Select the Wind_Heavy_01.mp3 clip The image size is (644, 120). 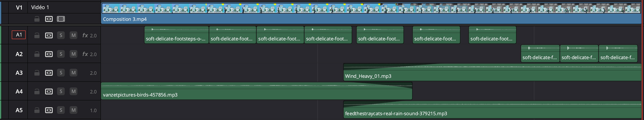click(492, 72)
